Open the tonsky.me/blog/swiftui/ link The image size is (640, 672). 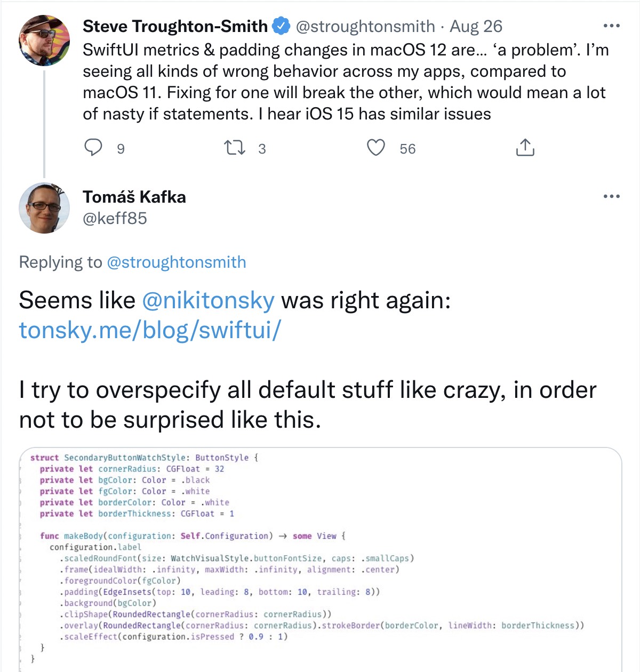tap(150, 330)
